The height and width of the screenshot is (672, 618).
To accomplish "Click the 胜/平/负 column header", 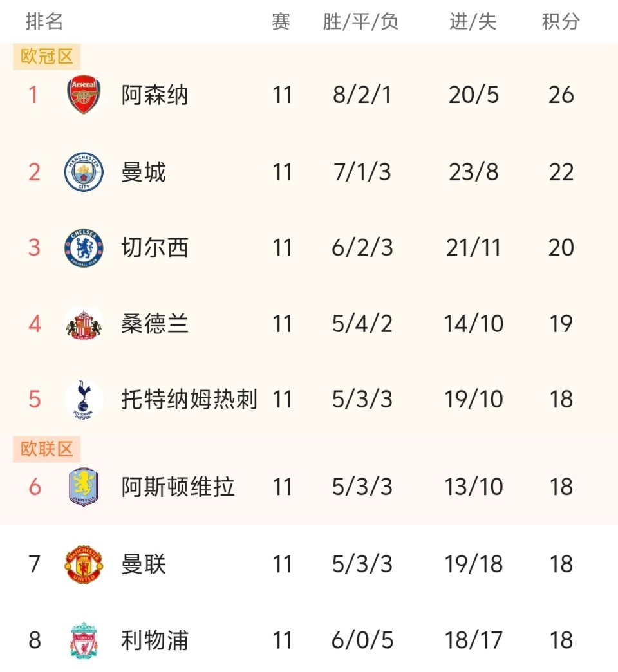I will pyautogui.click(x=361, y=22).
